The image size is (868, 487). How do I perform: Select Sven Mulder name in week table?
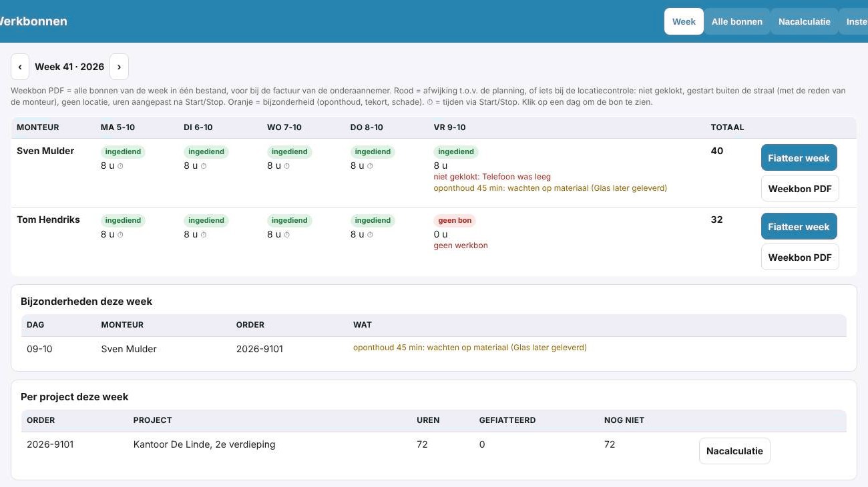pos(45,151)
